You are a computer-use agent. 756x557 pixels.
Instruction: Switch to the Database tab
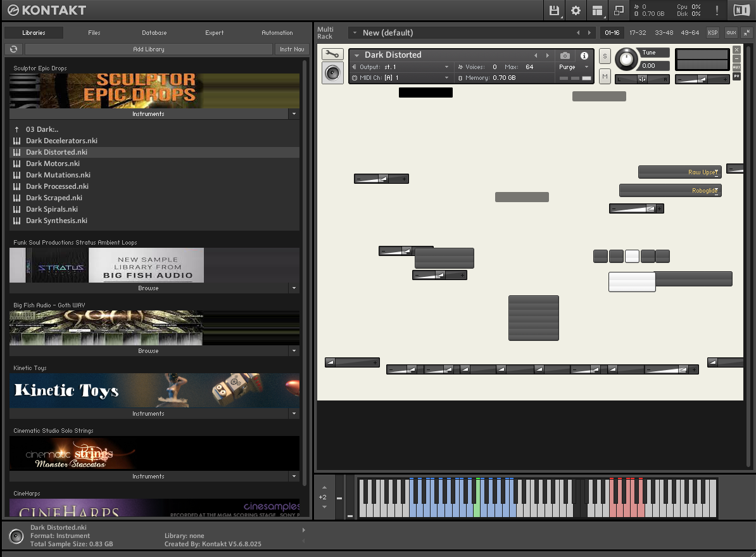click(154, 33)
